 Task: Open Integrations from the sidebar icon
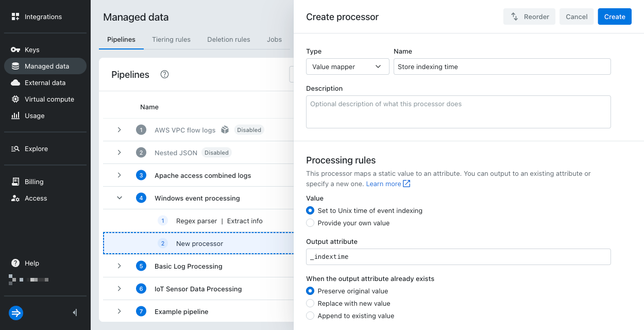point(15,16)
